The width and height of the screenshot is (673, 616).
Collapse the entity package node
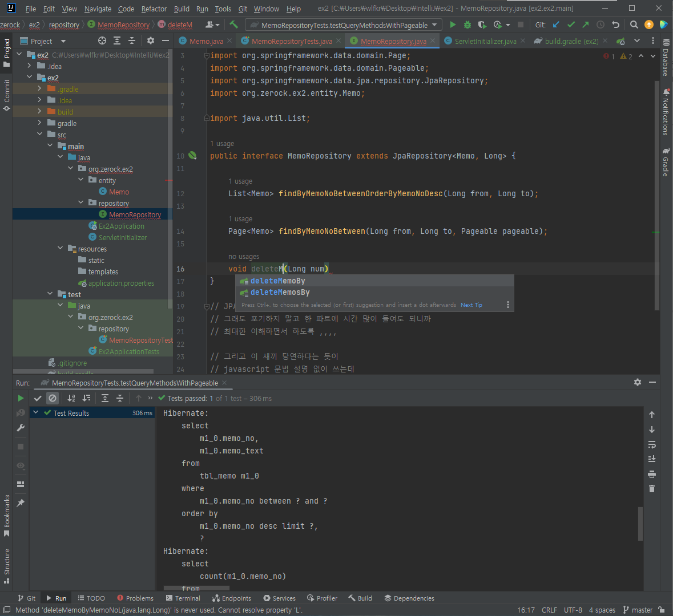coord(80,180)
